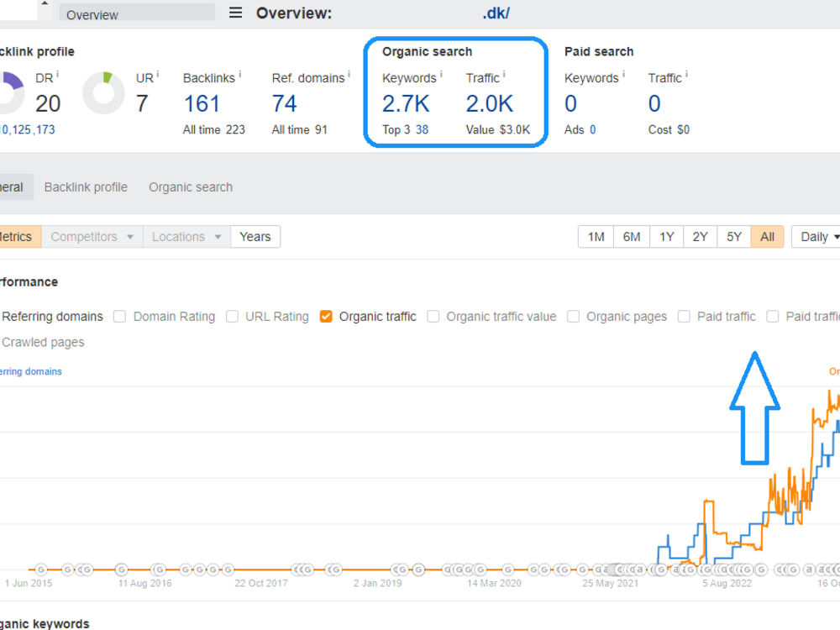
Task: Open the 74 Ref. domains link
Action: pos(284,104)
